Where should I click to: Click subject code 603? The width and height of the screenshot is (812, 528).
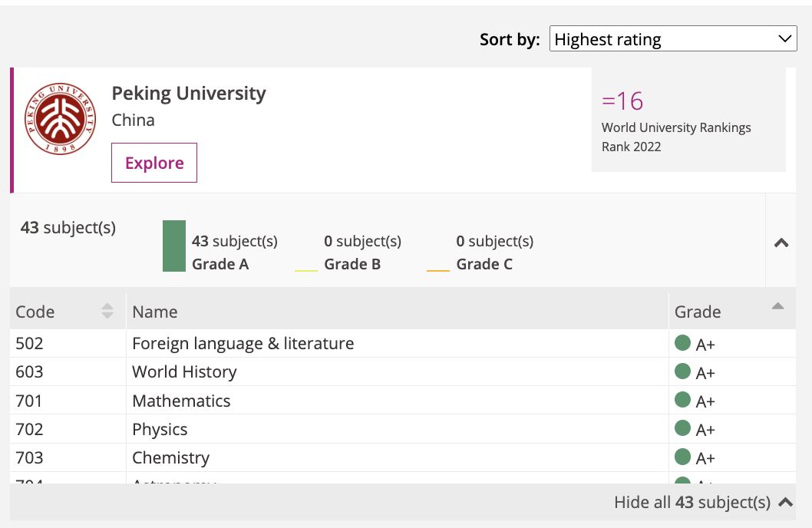(29, 372)
